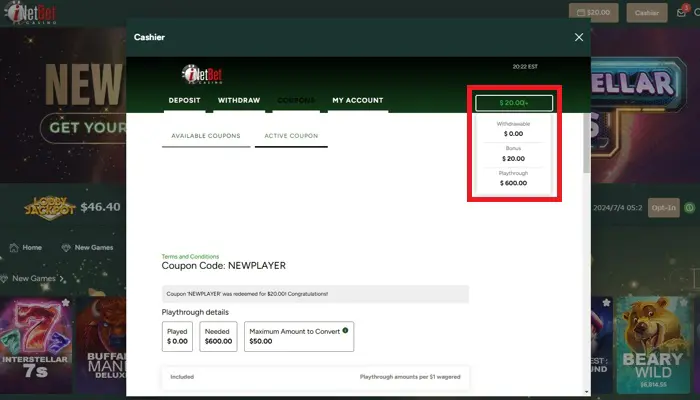The width and height of the screenshot is (700, 400).
Task: Click the 20:22 EST time display
Action: click(x=525, y=67)
